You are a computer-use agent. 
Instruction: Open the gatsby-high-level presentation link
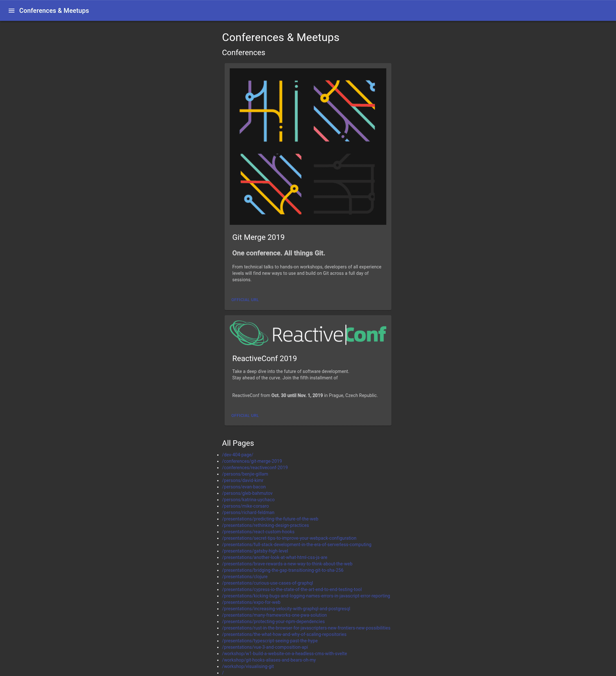pyautogui.click(x=255, y=551)
